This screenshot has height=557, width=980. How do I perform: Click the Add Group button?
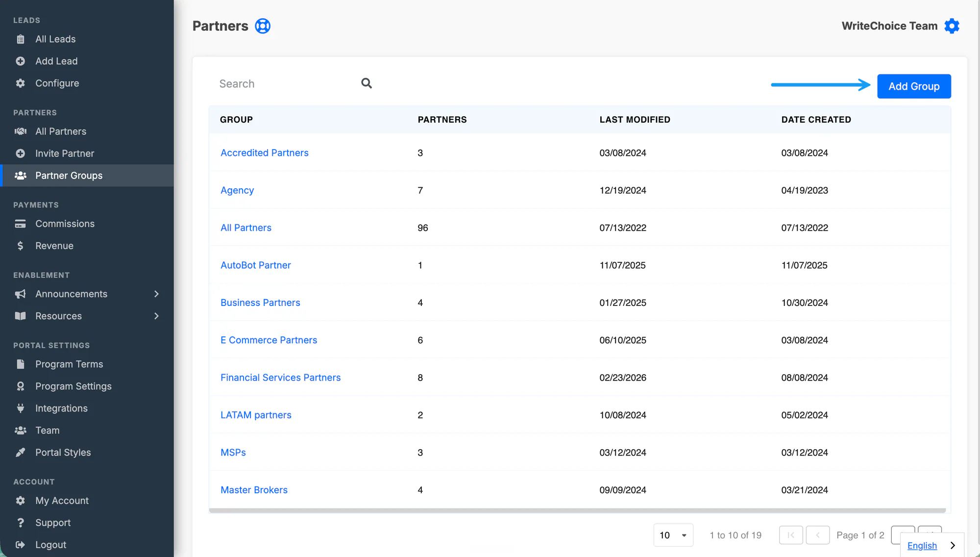click(x=914, y=86)
